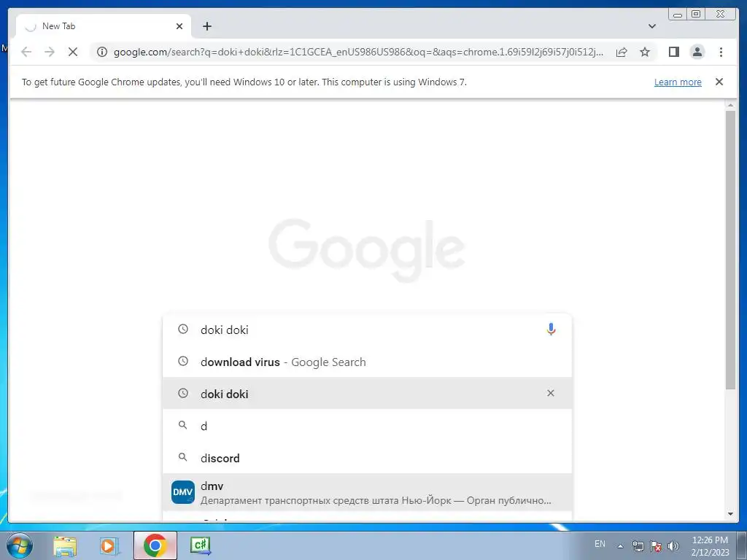Viewport: 747px width, 560px height.
Task: Select the discord search suggestion
Action: point(367,458)
